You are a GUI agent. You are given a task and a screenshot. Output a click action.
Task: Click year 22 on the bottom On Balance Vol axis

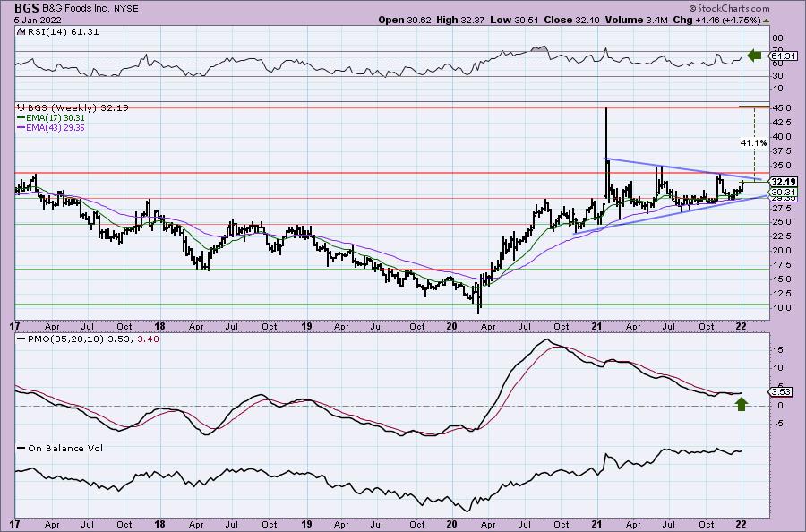point(741,524)
